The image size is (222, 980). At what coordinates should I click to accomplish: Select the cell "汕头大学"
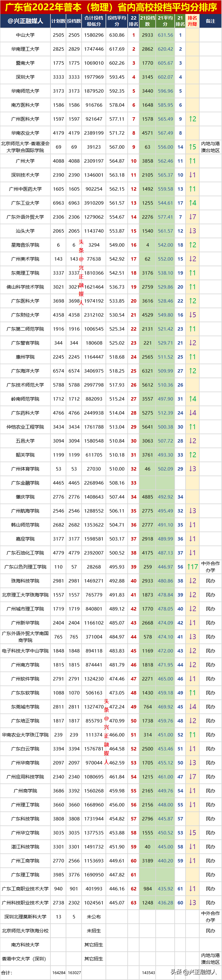(x=25, y=231)
